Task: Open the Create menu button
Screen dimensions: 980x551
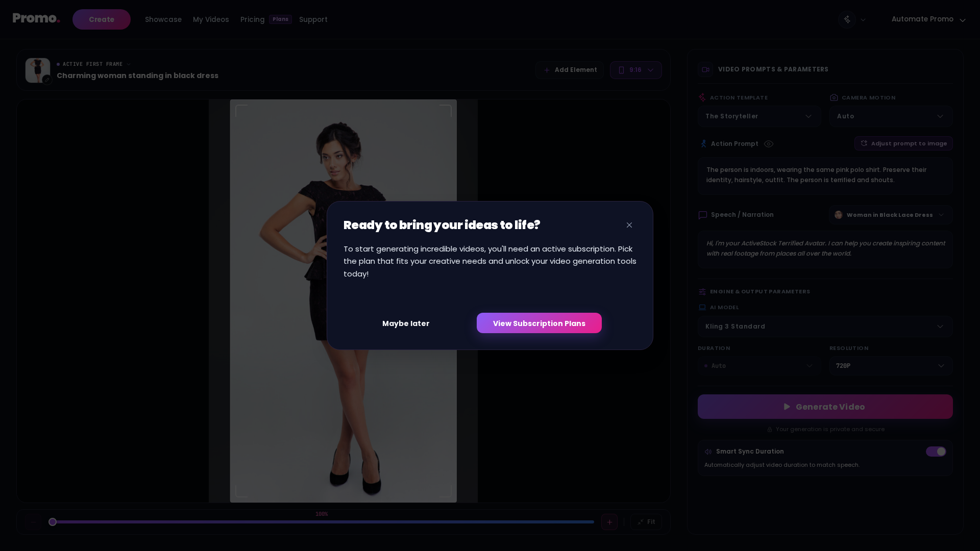Action: (x=102, y=19)
